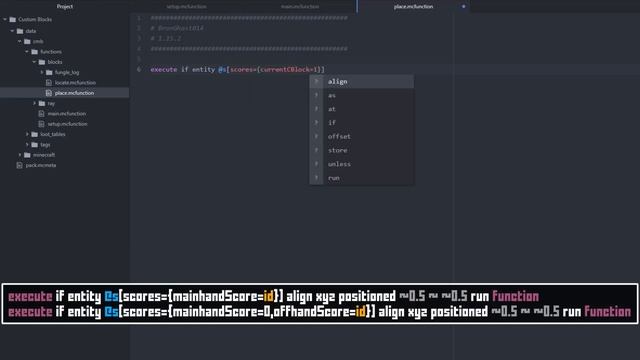Viewport: 640px width, 360px height.
Task: Click the tags folder icon
Action: coord(35,144)
